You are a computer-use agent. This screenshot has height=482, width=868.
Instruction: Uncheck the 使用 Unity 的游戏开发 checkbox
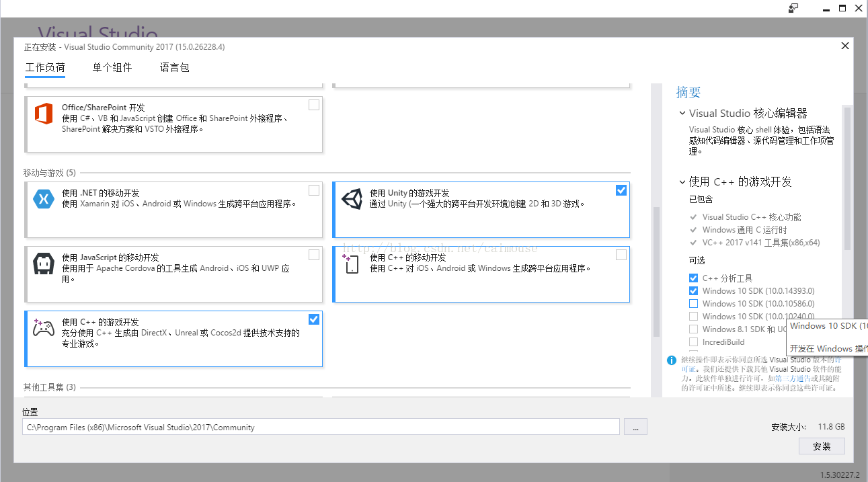coord(621,190)
